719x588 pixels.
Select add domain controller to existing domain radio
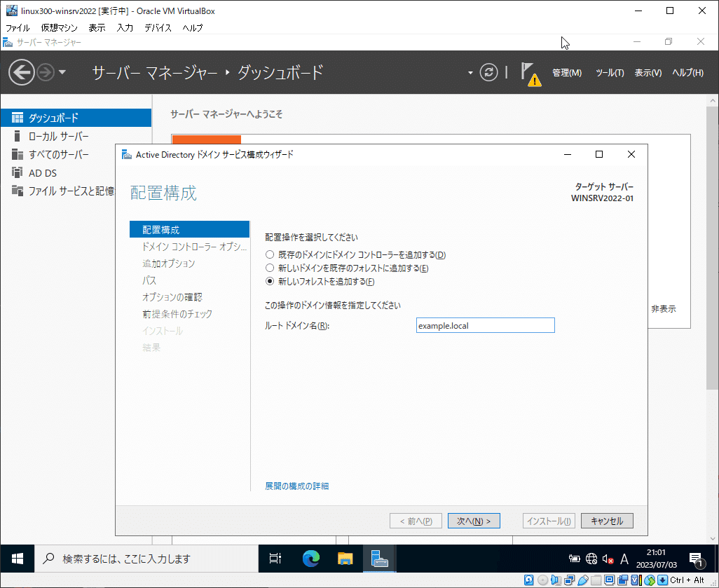[x=270, y=254]
